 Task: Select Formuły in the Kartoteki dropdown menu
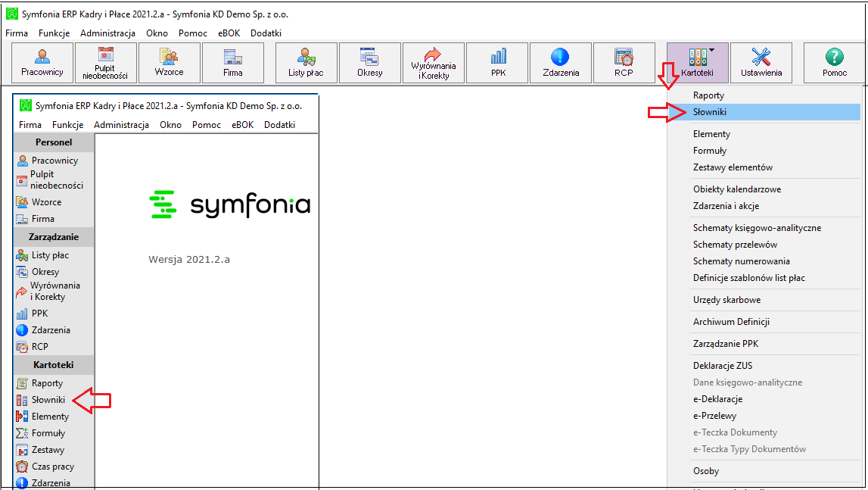[764, 151]
